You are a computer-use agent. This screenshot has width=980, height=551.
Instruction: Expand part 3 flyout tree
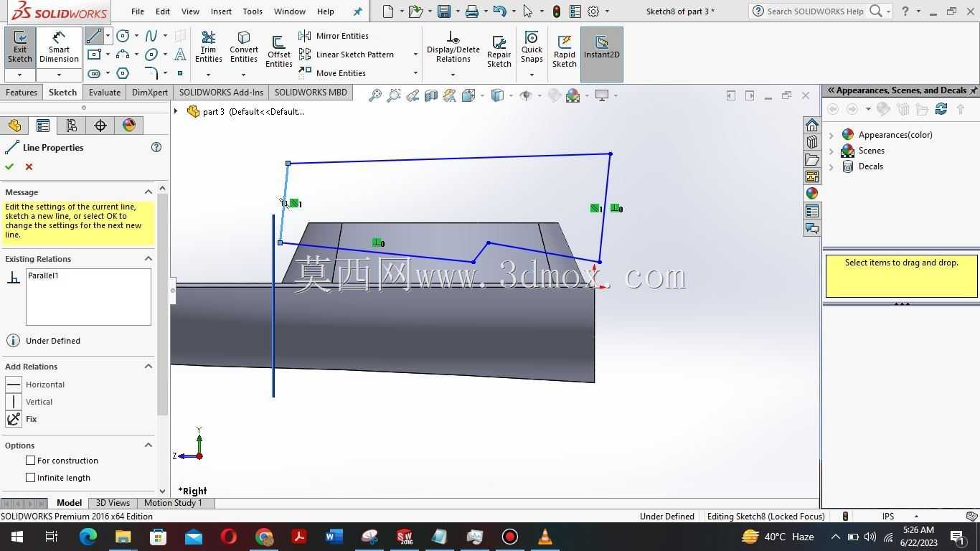click(176, 111)
